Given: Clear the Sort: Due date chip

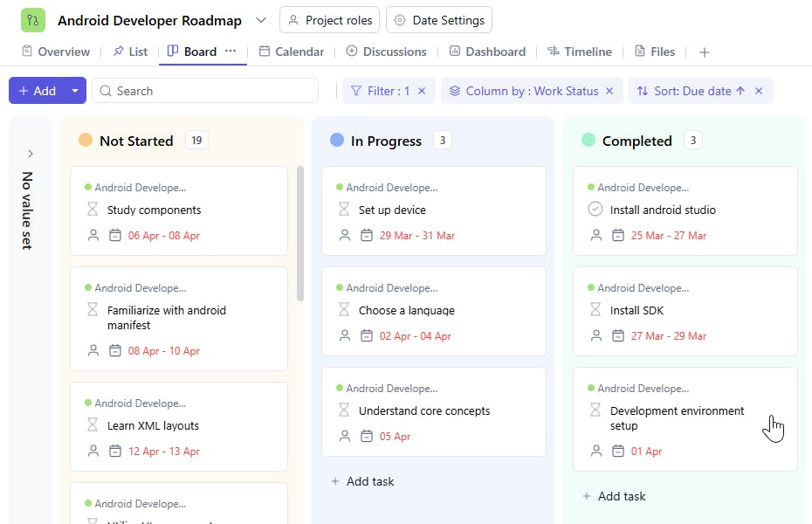Looking at the screenshot, I should [x=759, y=91].
